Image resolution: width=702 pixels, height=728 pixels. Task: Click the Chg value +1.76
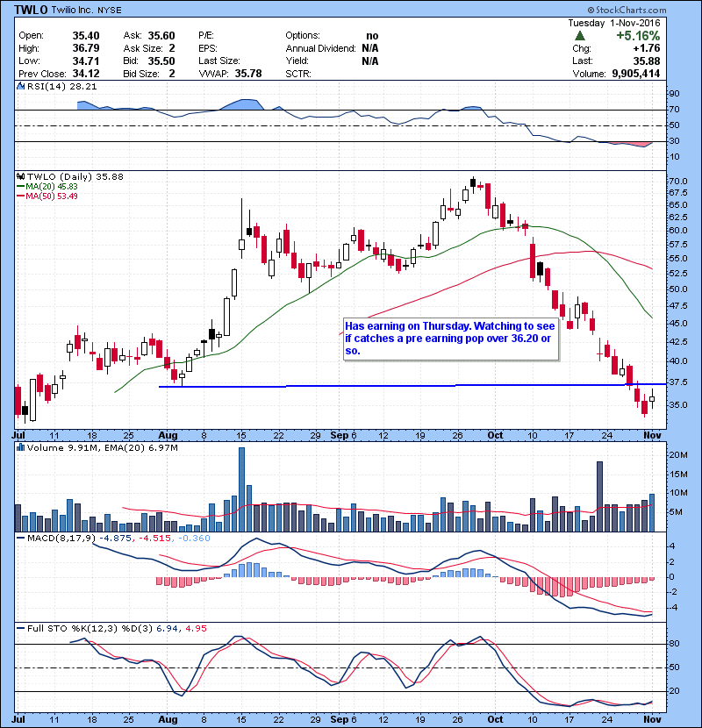[x=646, y=48]
